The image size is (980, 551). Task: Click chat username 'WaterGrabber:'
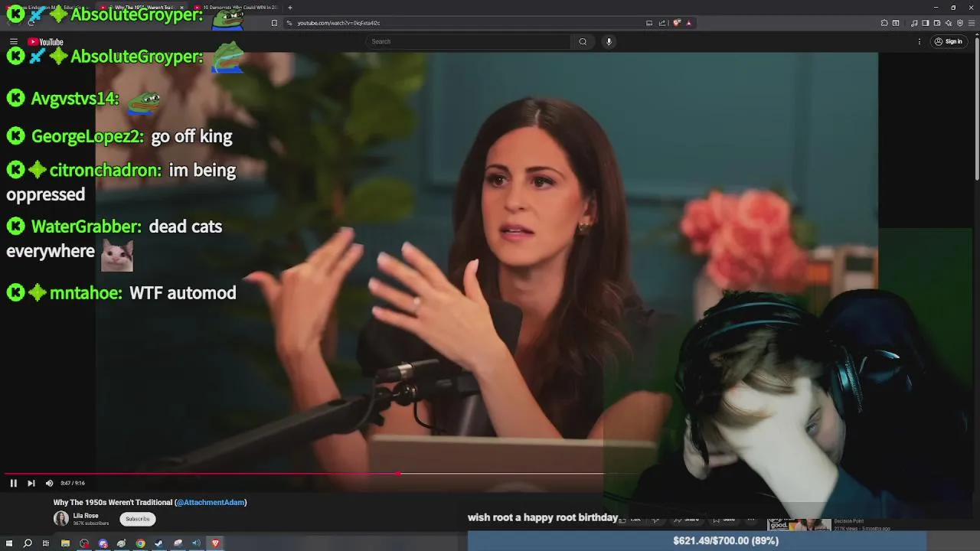[x=86, y=227]
